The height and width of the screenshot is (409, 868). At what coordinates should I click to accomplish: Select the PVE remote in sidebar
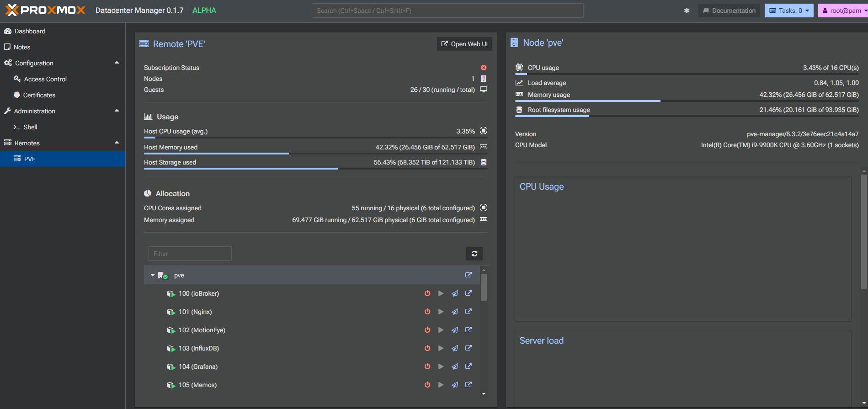click(63, 159)
